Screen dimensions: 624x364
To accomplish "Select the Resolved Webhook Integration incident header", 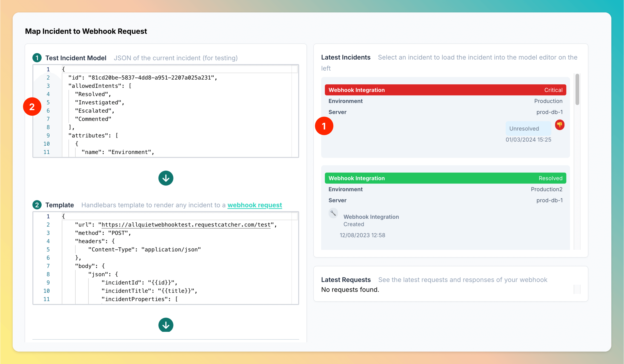I will point(445,178).
